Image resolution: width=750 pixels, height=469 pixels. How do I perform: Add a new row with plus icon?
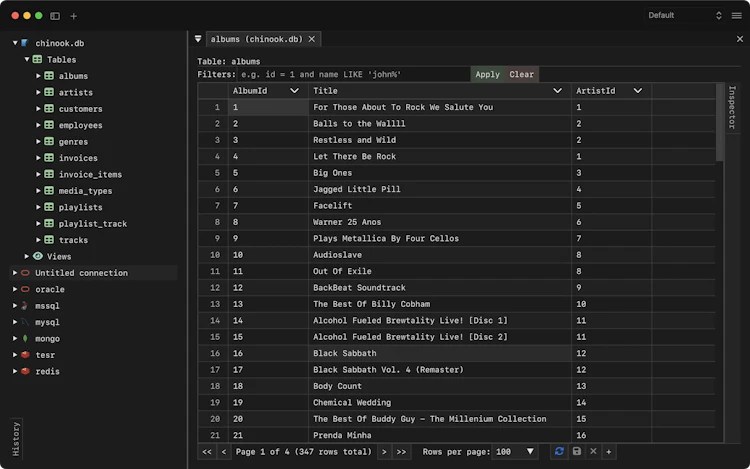[608, 451]
